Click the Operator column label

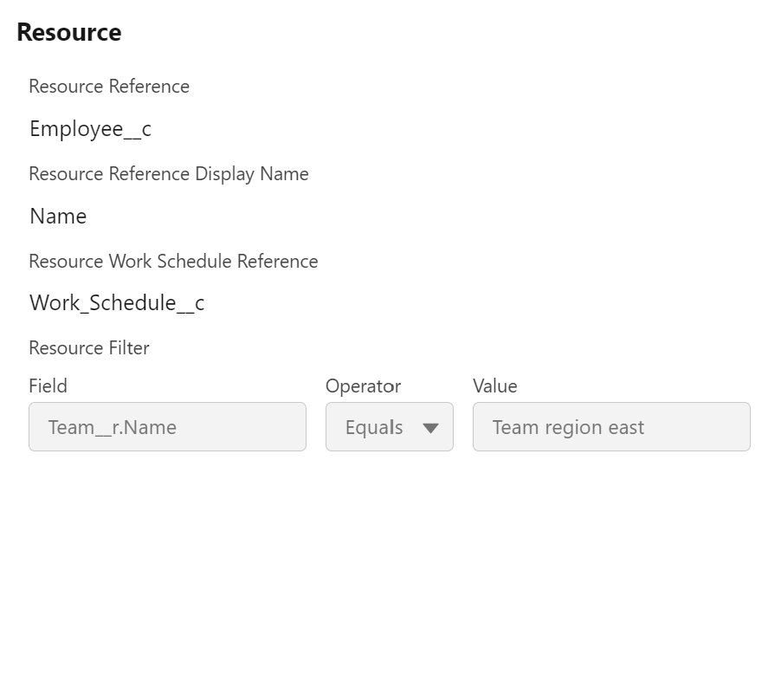click(x=363, y=386)
